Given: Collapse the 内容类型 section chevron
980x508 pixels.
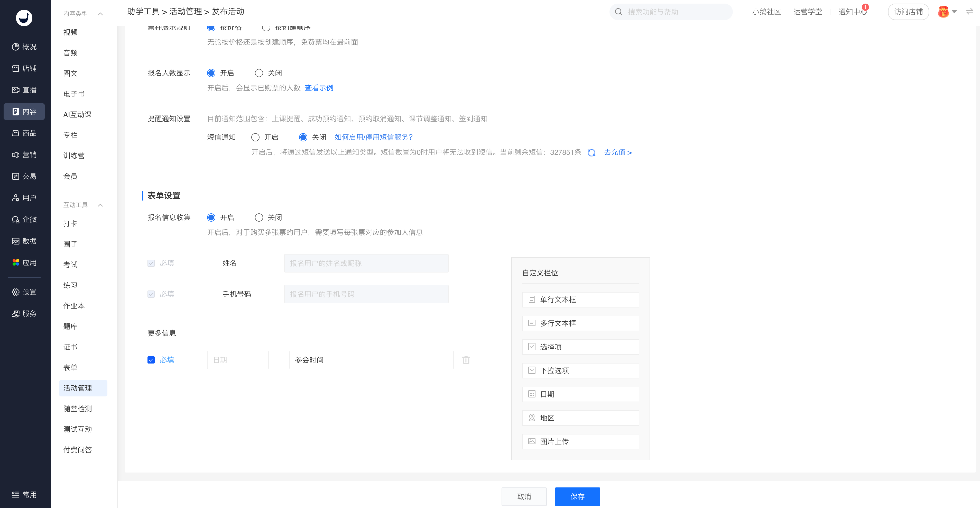Looking at the screenshot, I should pos(100,14).
